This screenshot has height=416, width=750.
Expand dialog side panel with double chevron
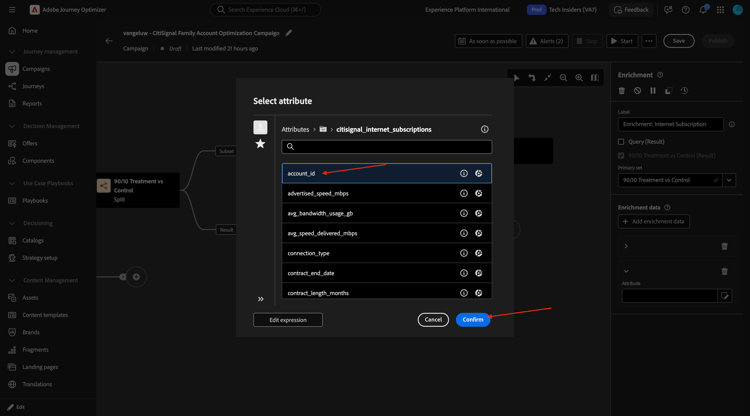260,299
